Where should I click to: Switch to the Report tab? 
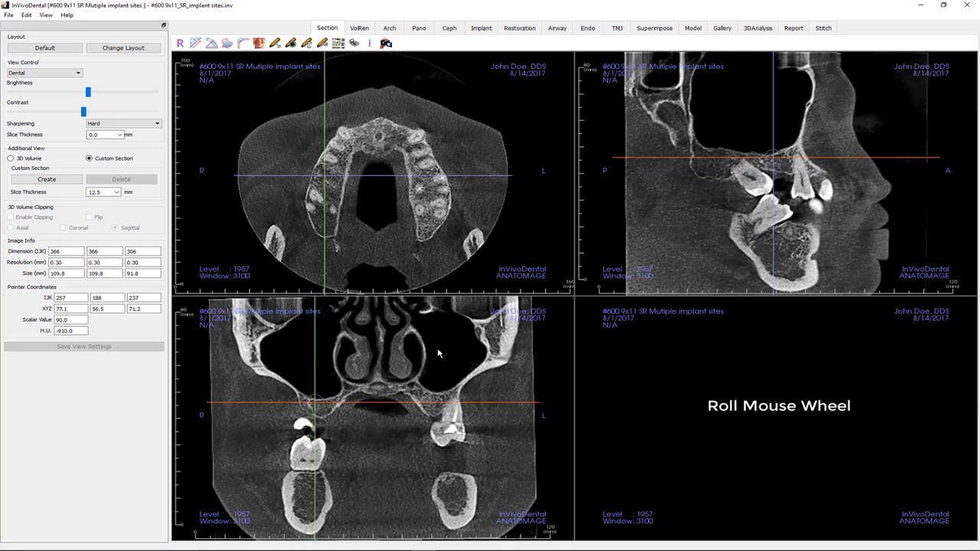[x=794, y=28]
